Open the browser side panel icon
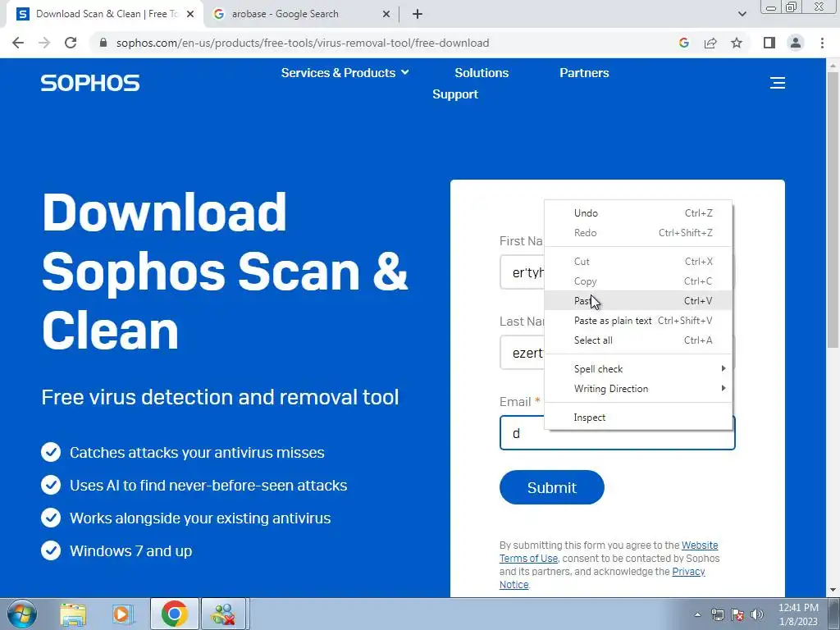 [769, 43]
